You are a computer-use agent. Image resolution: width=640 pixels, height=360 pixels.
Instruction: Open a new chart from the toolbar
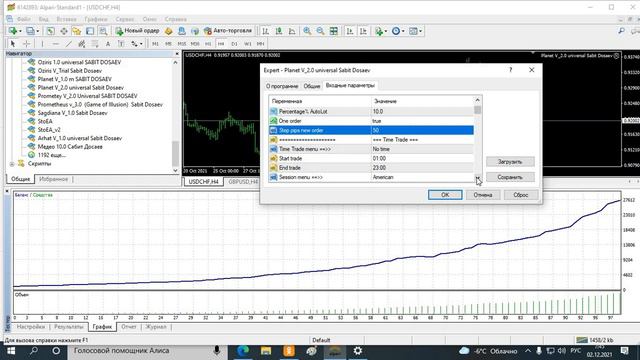tap(13, 31)
